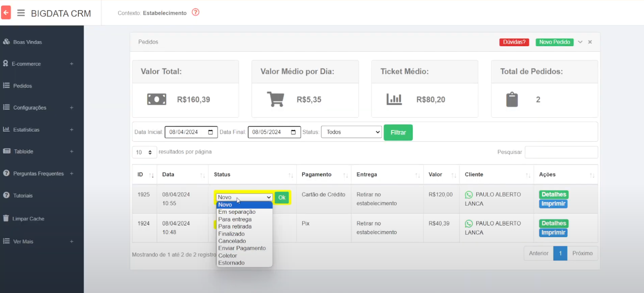Sort table by ID column
Viewport: 644px width, 293px height.
(145, 175)
